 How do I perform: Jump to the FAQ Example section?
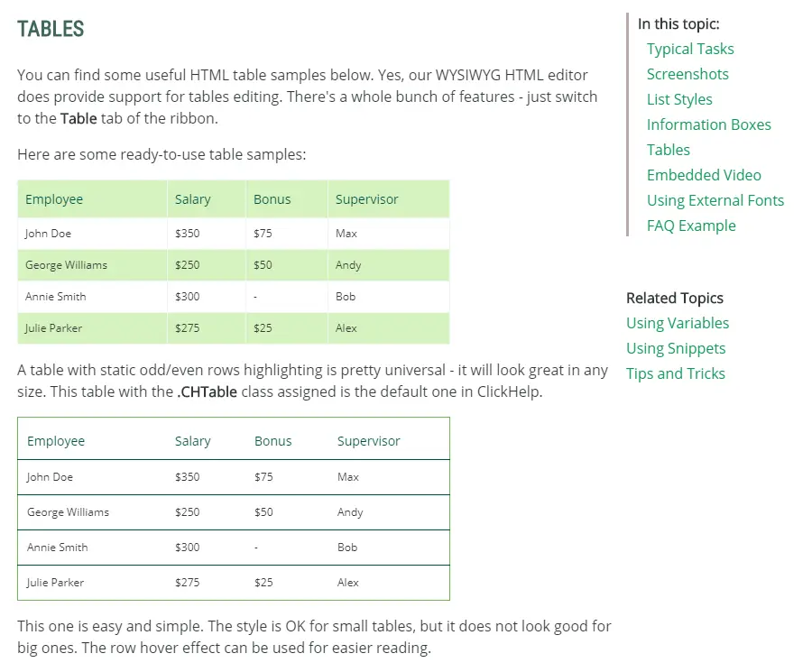[x=691, y=226]
